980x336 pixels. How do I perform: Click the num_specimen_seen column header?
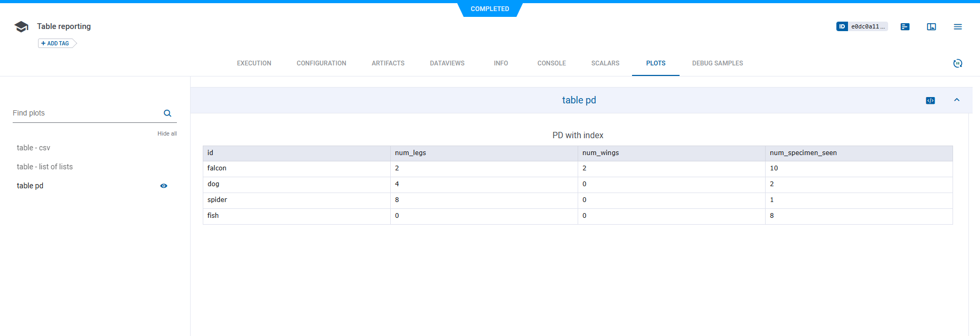pos(803,153)
